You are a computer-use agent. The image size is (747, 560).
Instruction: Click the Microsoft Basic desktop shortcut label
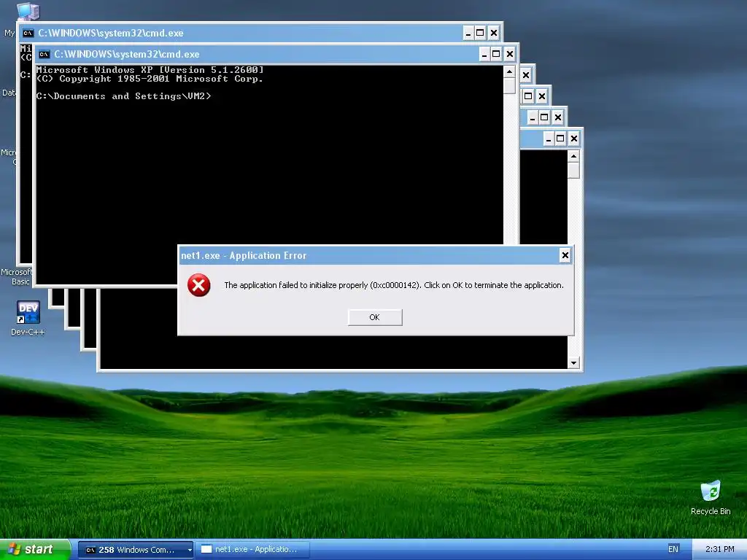(x=16, y=276)
